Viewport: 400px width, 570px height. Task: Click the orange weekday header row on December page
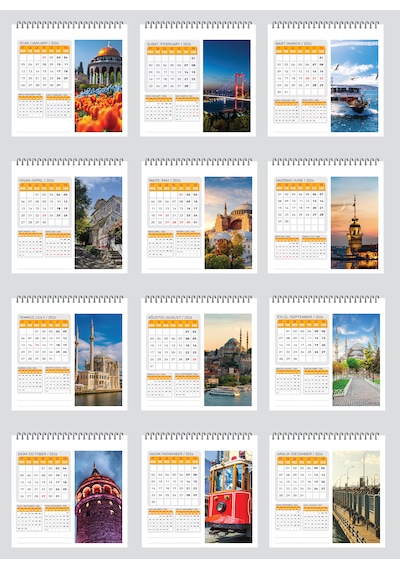[302, 461]
